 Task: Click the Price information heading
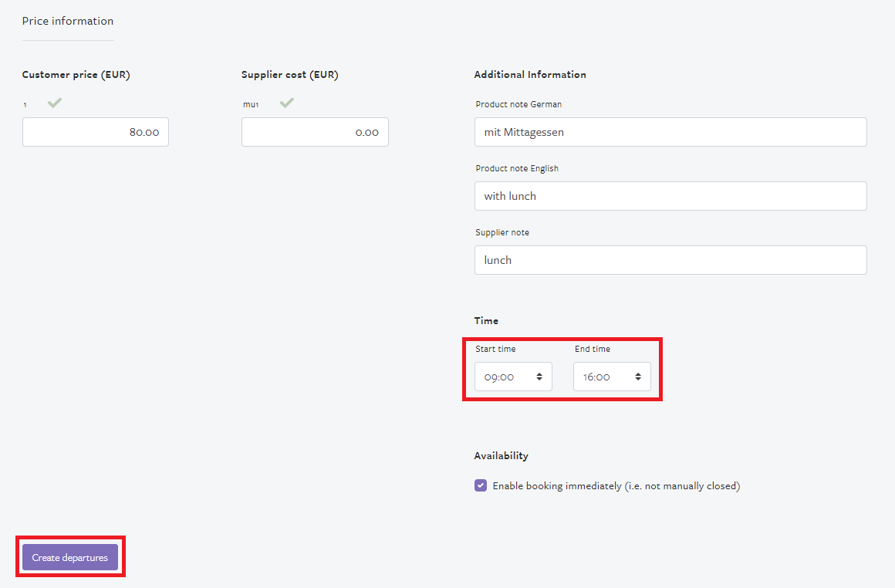pos(68,21)
